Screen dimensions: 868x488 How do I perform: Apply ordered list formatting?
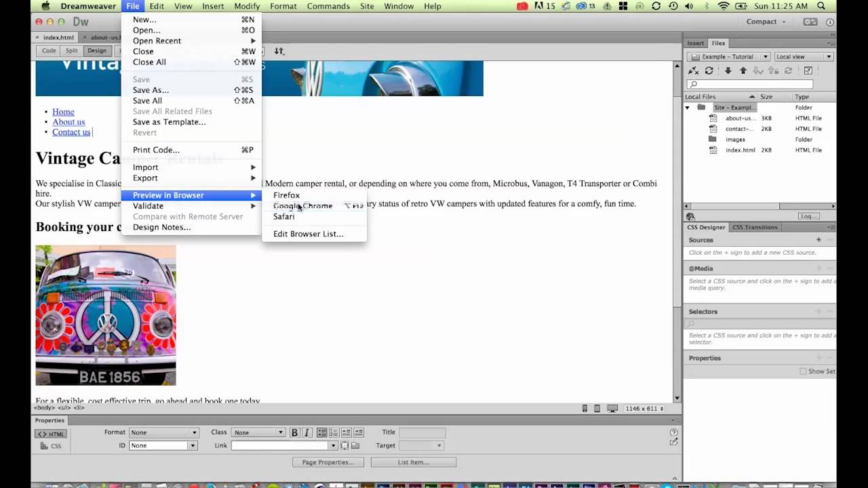click(x=334, y=432)
